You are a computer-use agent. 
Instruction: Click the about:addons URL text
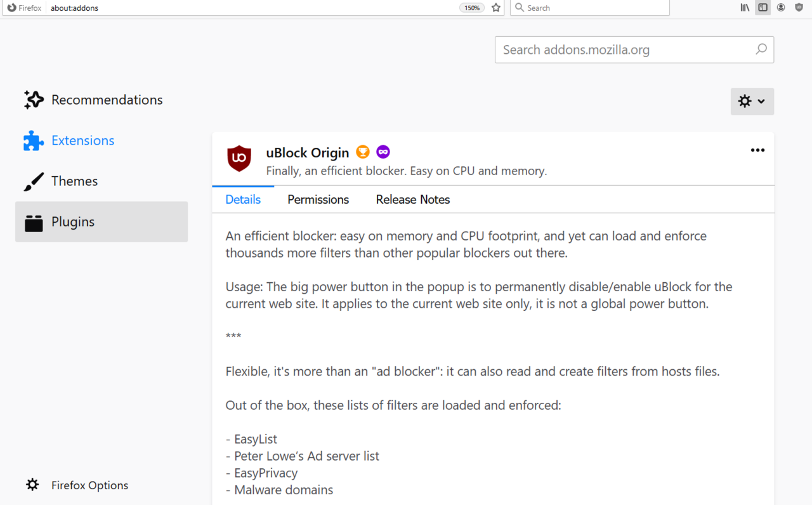pyautogui.click(x=75, y=8)
